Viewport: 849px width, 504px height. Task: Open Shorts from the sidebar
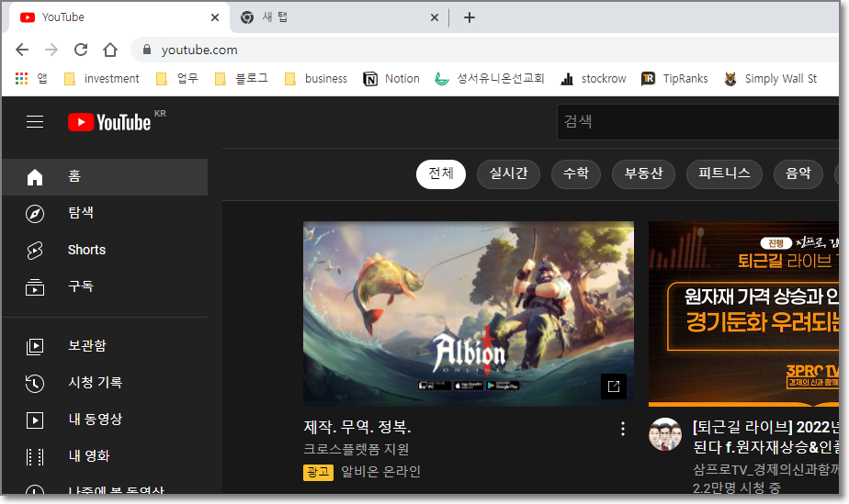click(105, 250)
